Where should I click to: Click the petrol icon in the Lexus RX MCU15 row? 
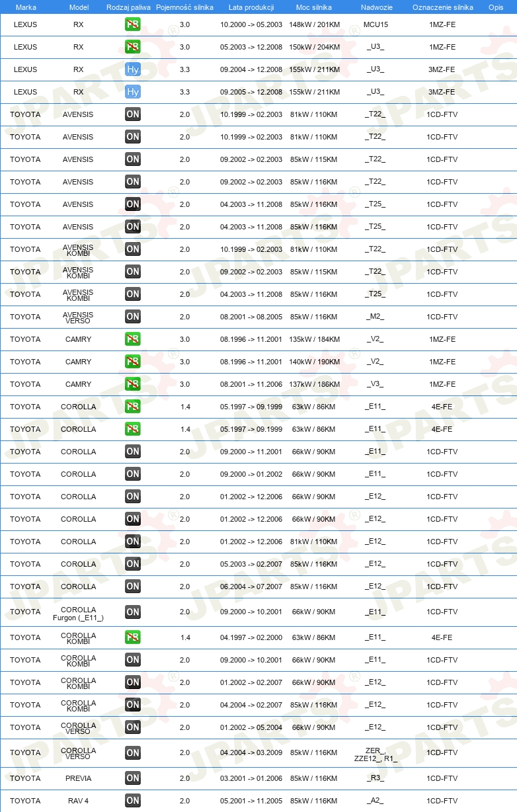coord(133,24)
